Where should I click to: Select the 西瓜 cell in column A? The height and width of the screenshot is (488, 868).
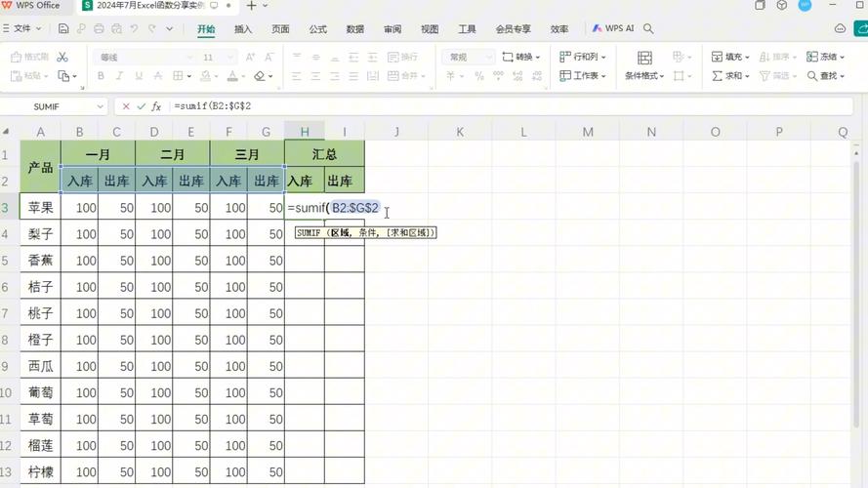pos(40,366)
